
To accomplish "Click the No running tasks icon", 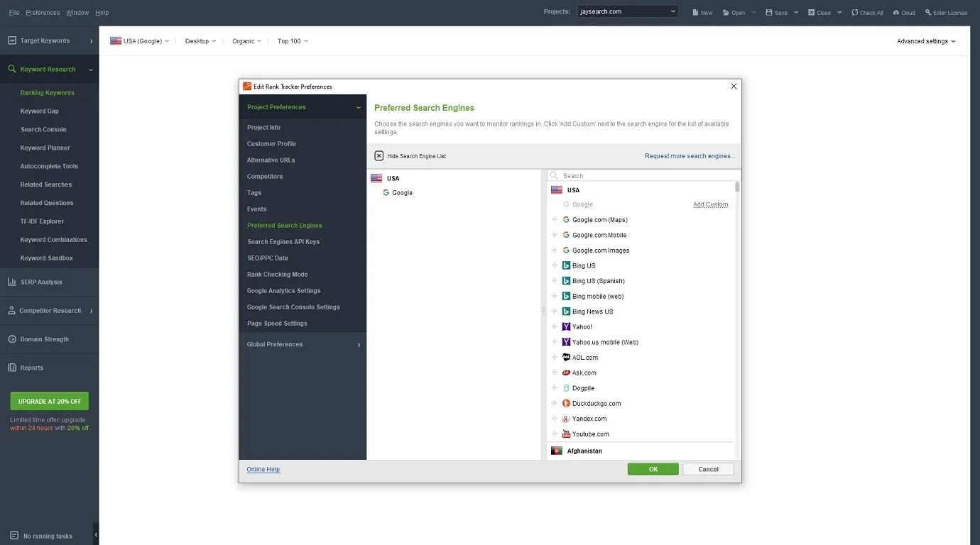I will (x=14, y=536).
